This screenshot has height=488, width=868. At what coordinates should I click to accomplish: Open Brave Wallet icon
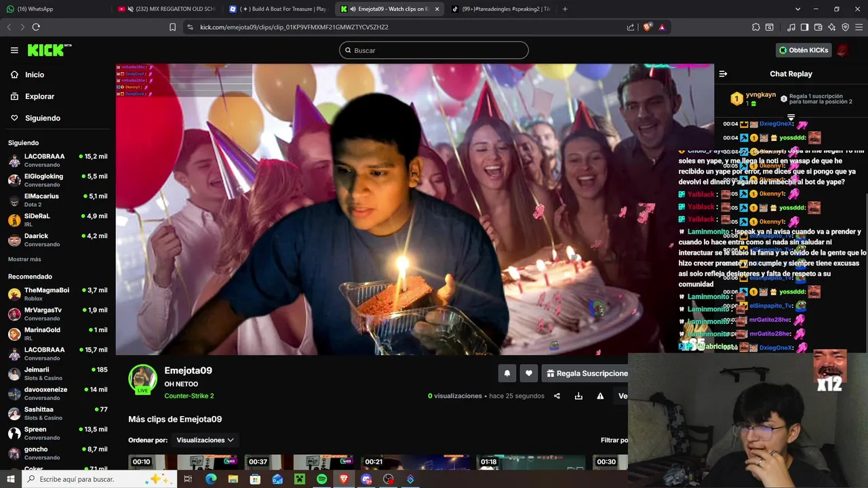818,27
